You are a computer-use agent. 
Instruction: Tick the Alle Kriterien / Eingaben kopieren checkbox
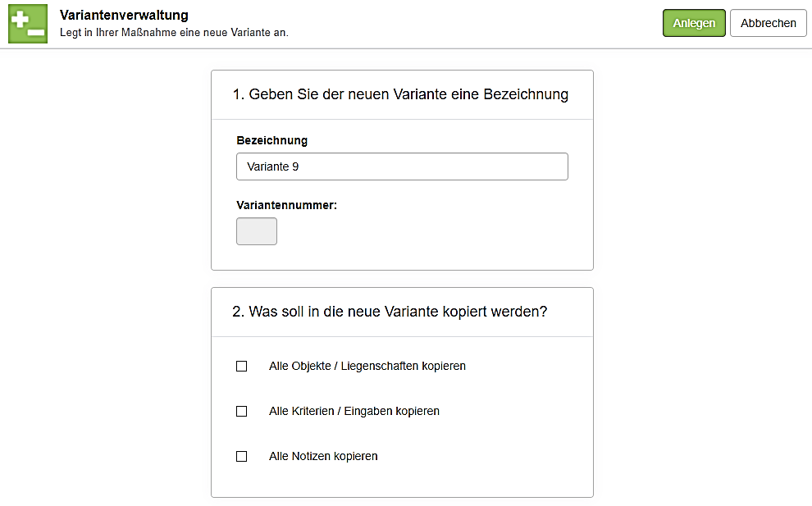click(x=242, y=412)
